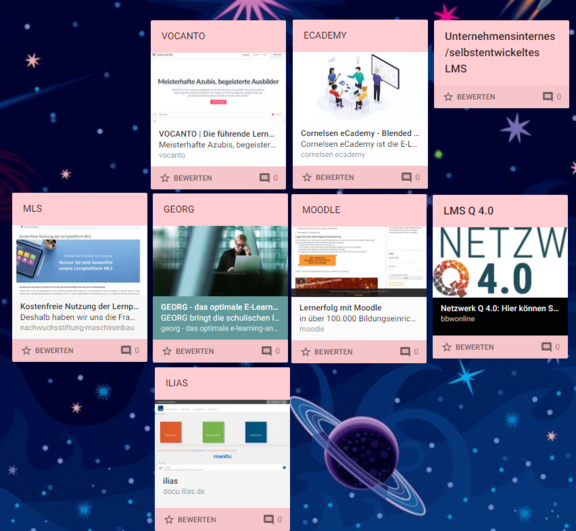
Task: Open 'GEORG - das optimale E-Learn...' link
Action: [x=220, y=307]
